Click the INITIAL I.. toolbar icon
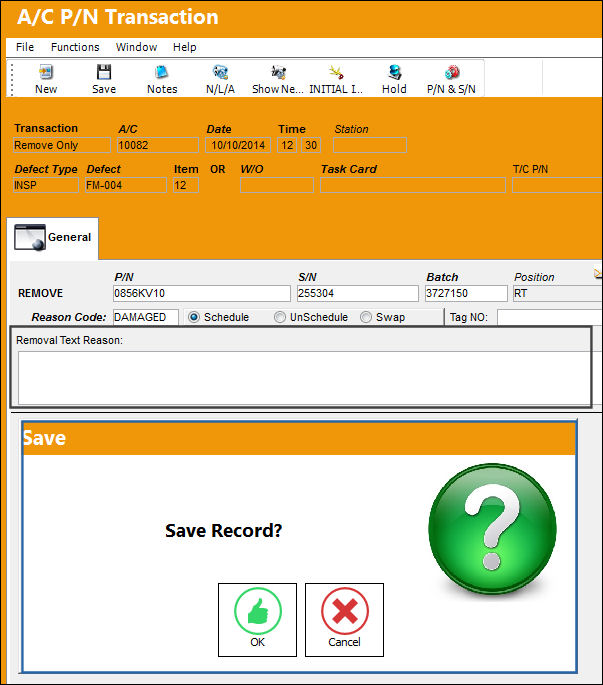This screenshot has width=603, height=685. [x=336, y=72]
